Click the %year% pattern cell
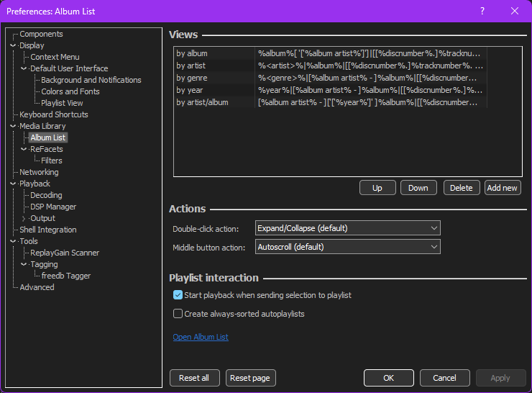The width and height of the screenshot is (532, 393). point(371,90)
